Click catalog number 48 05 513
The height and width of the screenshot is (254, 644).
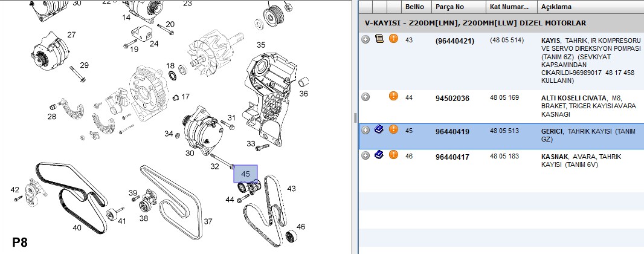click(504, 131)
